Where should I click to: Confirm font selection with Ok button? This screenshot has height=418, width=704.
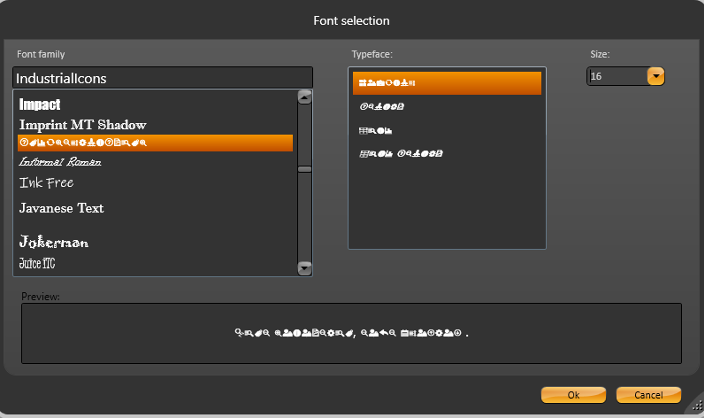tap(573, 395)
